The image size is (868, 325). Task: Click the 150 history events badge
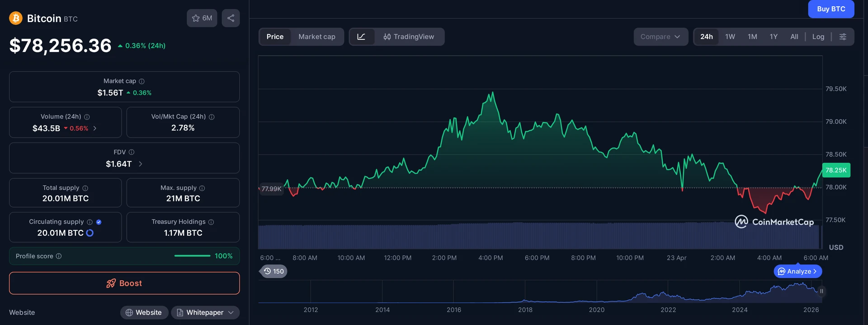(x=274, y=271)
